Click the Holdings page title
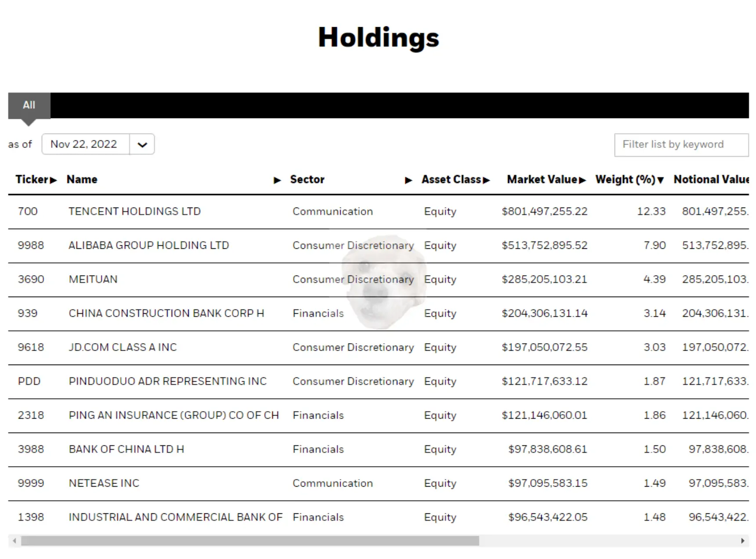This screenshot has height=559, width=756. coord(378,38)
